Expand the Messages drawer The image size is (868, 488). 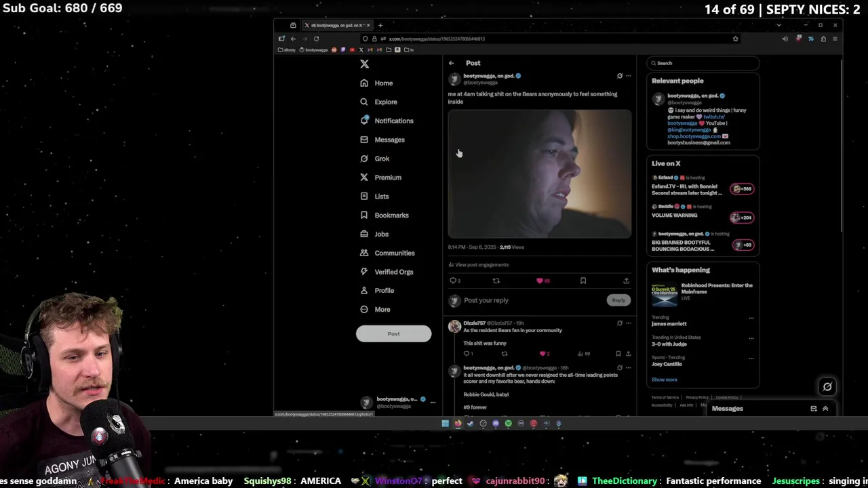pos(825,409)
